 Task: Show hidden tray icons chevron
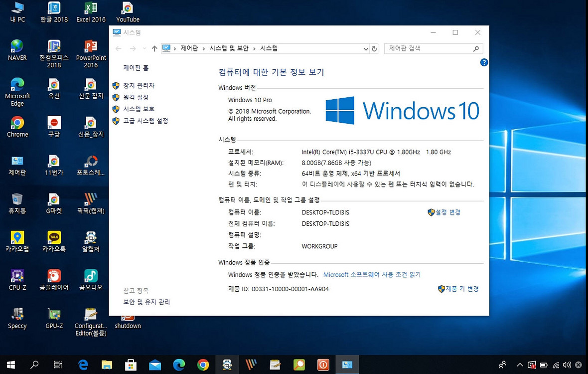tap(520, 365)
